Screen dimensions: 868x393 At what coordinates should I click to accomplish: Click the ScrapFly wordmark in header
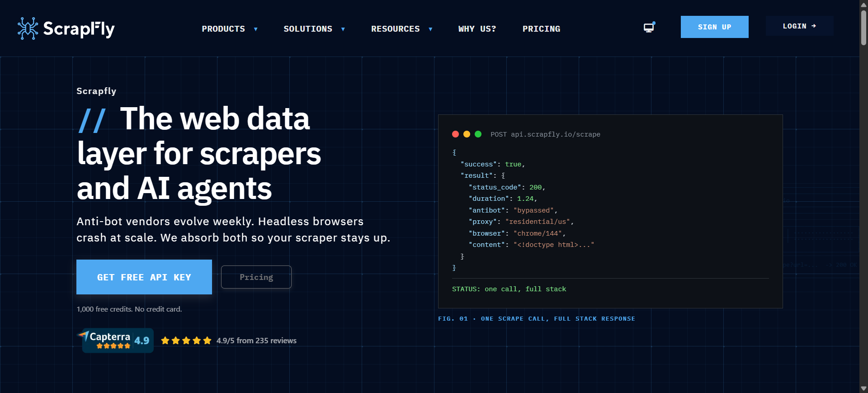pos(79,29)
